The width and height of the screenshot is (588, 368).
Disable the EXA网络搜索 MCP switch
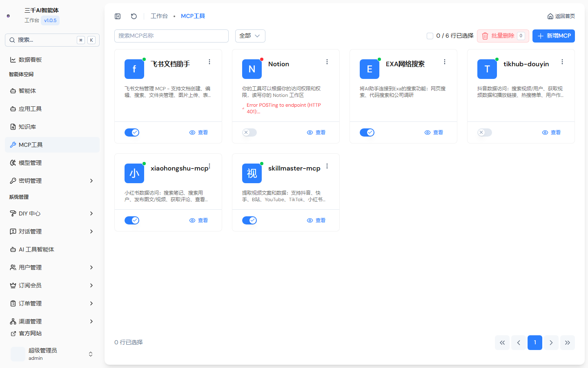367,132
